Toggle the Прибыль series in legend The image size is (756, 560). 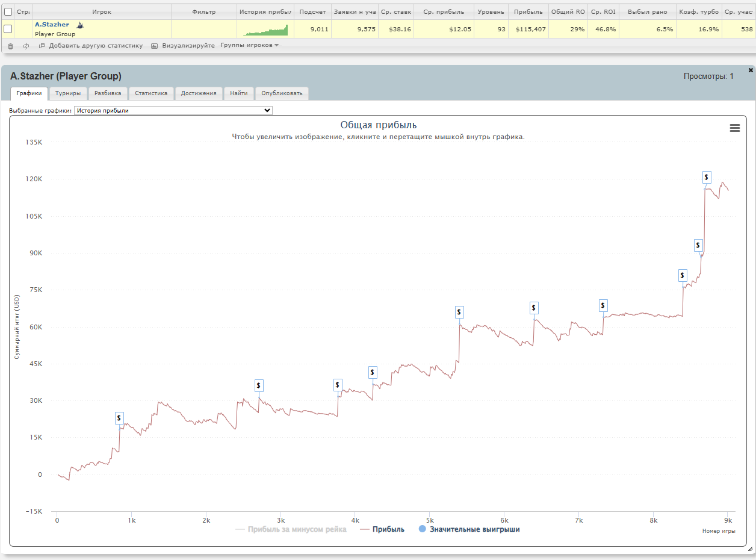click(x=382, y=529)
